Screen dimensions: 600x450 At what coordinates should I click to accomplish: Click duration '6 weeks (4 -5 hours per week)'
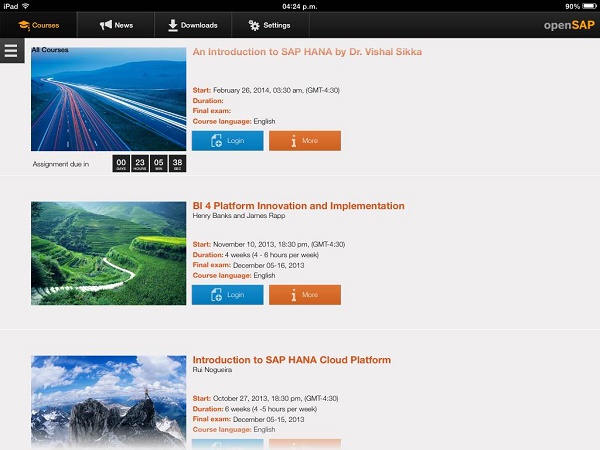271,409
